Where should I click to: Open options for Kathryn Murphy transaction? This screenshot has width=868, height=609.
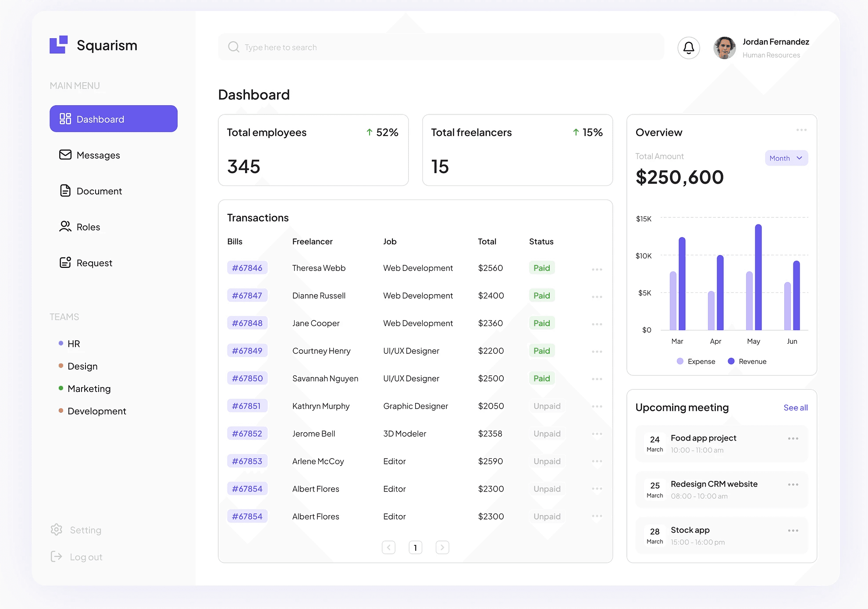(x=597, y=406)
